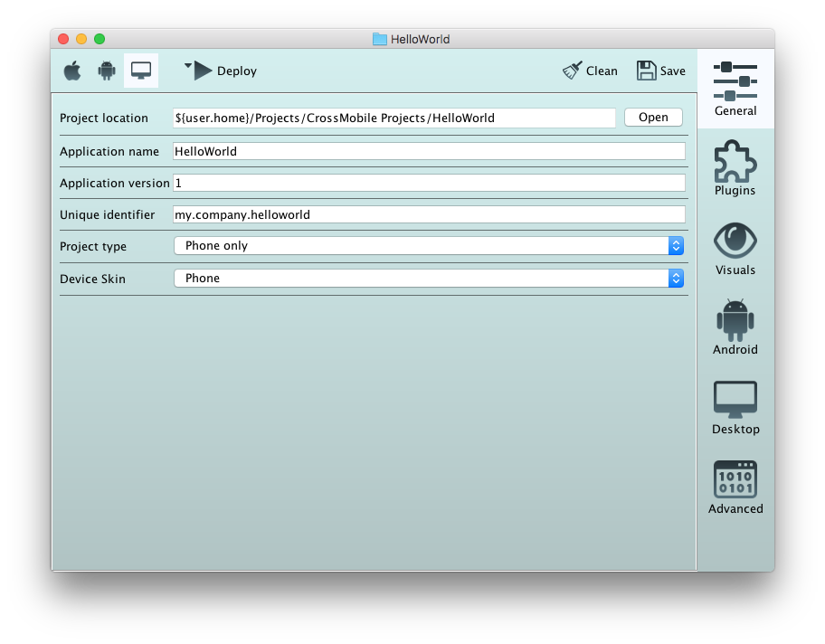Image resolution: width=825 pixels, height=644 pixels.
Task: Save the project with the floppy icon
Action: point(661,71)
